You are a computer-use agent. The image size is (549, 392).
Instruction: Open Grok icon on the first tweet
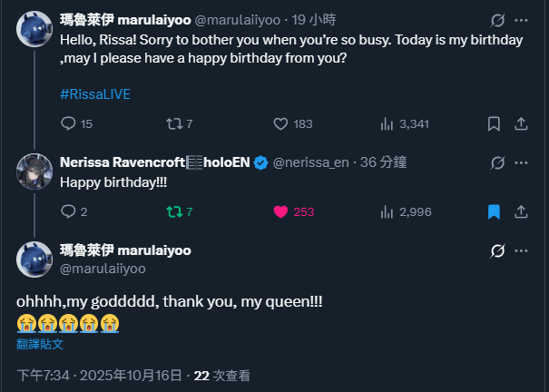pos(497,19)
